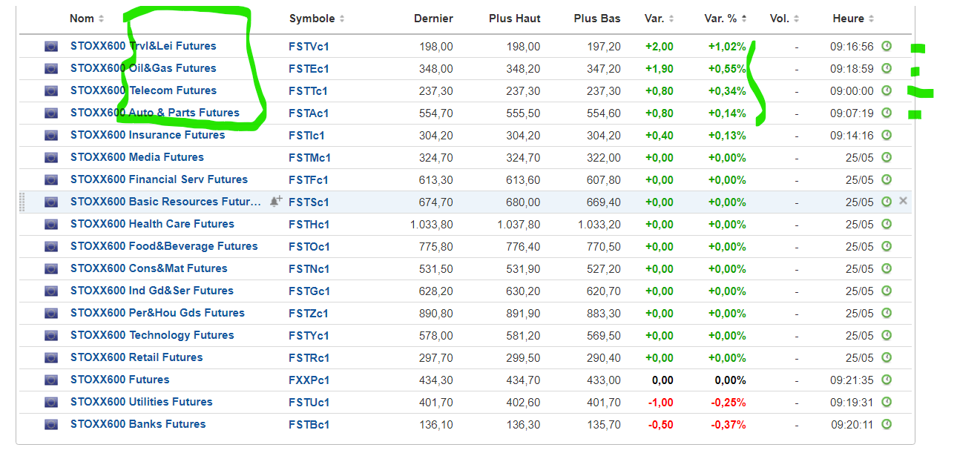The width and height of the screenshot is (980, 453).
Task: Click the EU flag beside Media Futures
Action: tap(50, 157)
